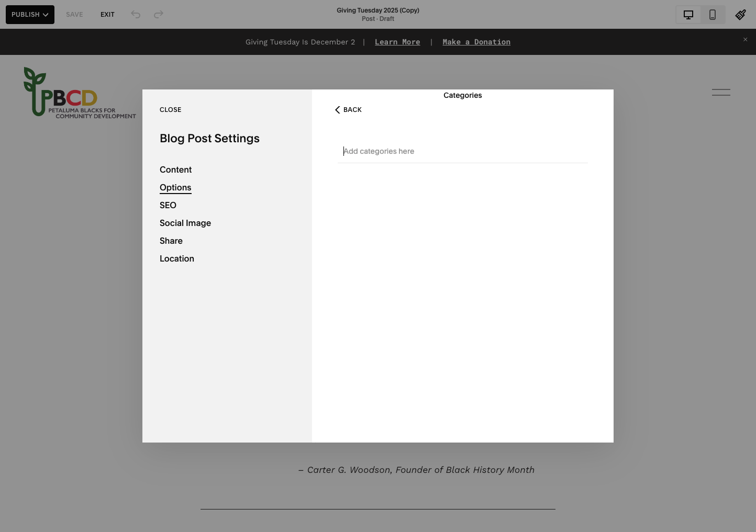Exit the editor via Exit button
Screen dimensions: 756x532
107,15
